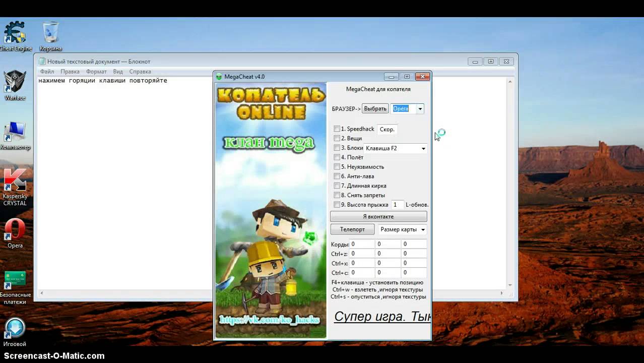
Task: Open the Recycle Bin (Корзина) icon
Action: (50, 36)
